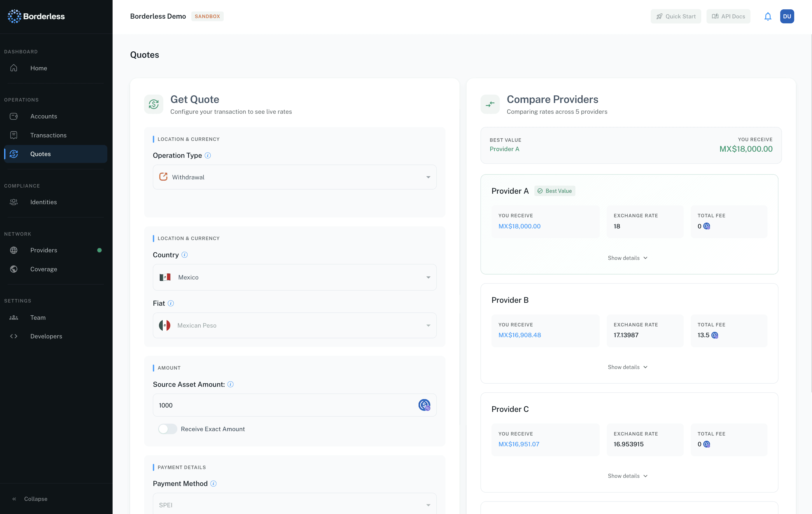Click the Borderless logo in sidebar
Image resolution: width=812 pixels, height=514 pixels.
click(36, 16)
